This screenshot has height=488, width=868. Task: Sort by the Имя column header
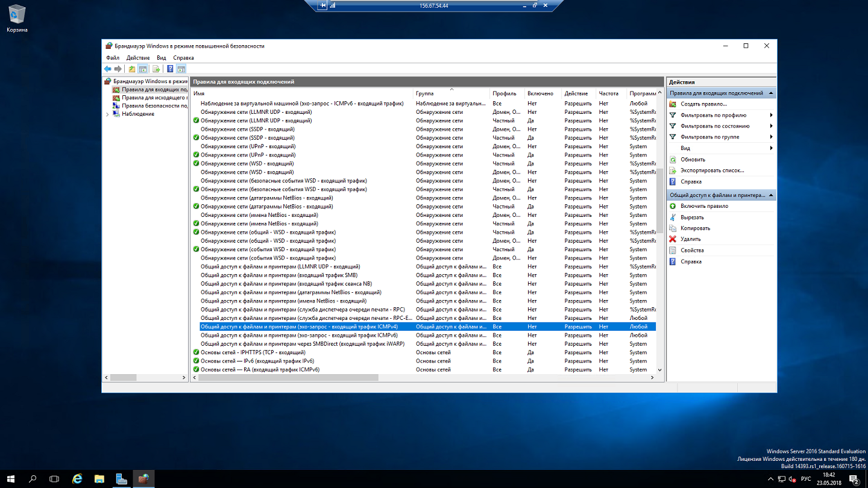point(302,93)
